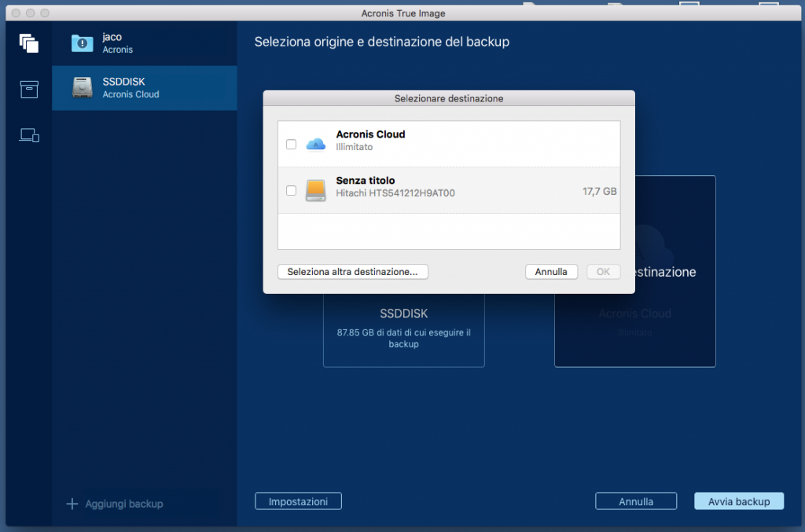
Task: Click the plus icon beside Aggiungi backup
Action: [72, 504]
